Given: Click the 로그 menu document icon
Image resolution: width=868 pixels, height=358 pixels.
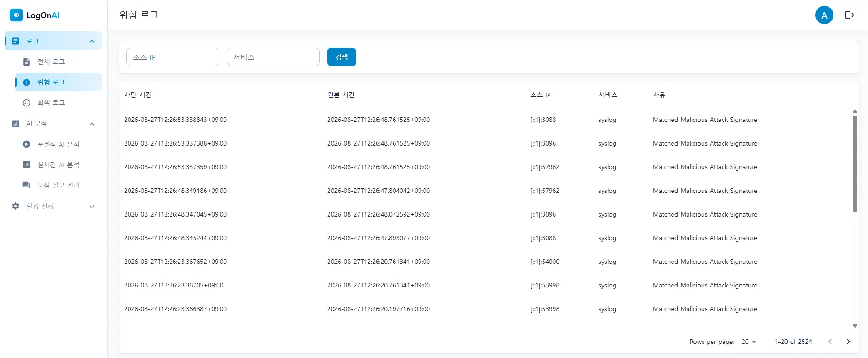Looking at the screenshot, I should coord(15,41).
